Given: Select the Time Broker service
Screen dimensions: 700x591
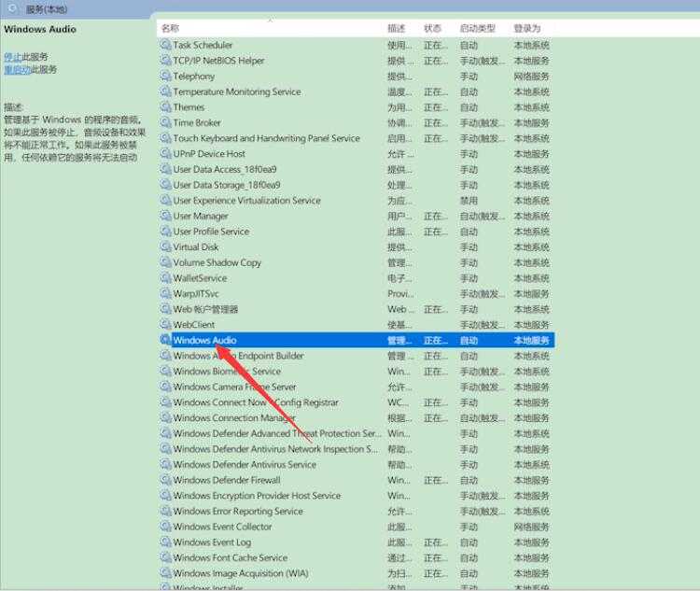Looking at the screenshot, I should click(x=357, y=122).
